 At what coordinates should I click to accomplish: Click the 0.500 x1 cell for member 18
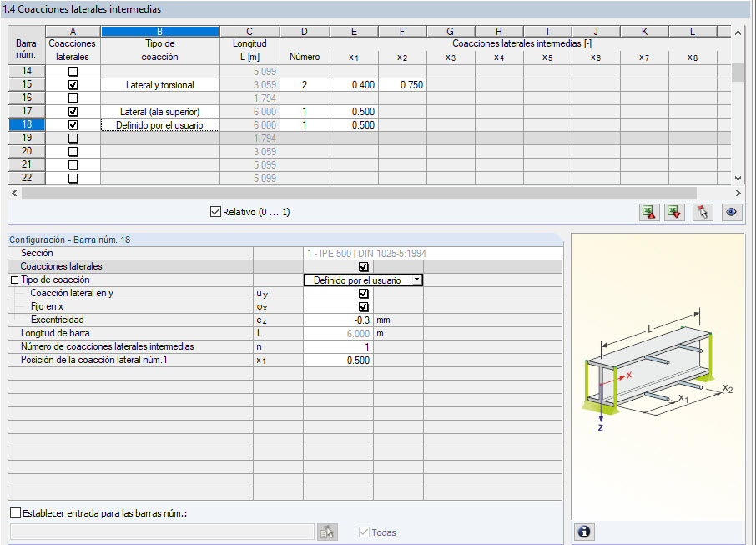(355, 125)
